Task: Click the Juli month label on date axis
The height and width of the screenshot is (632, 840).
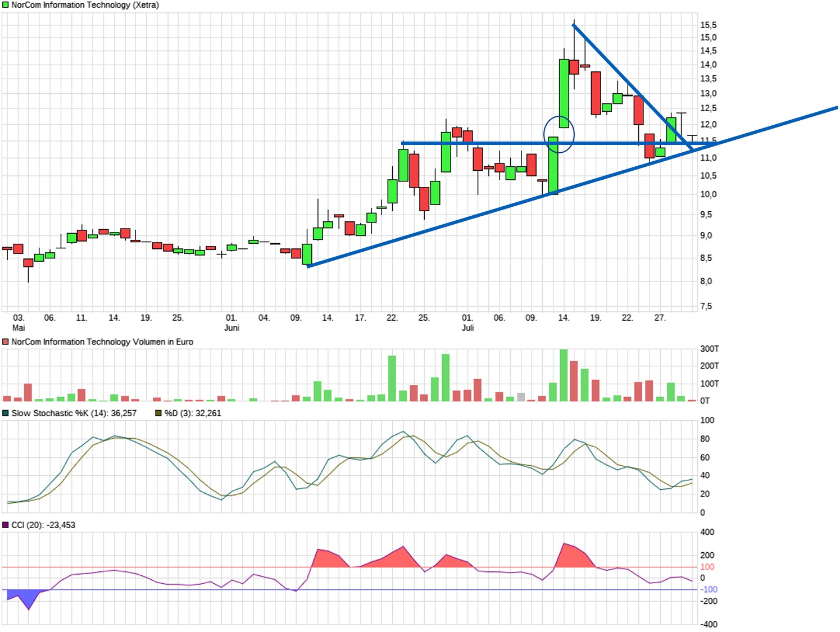Action: [467, 328]
